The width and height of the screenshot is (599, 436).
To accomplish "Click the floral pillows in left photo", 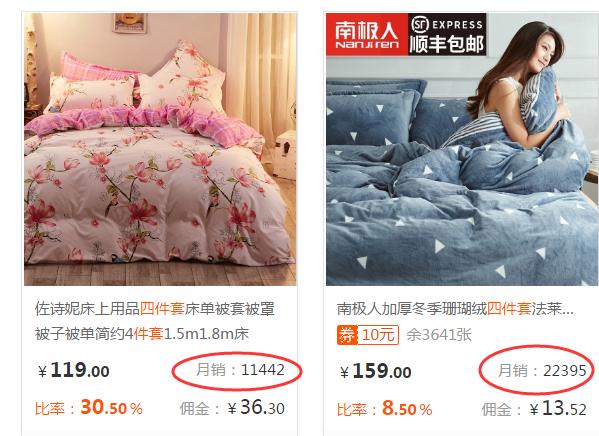I will [x=136, y=82].
